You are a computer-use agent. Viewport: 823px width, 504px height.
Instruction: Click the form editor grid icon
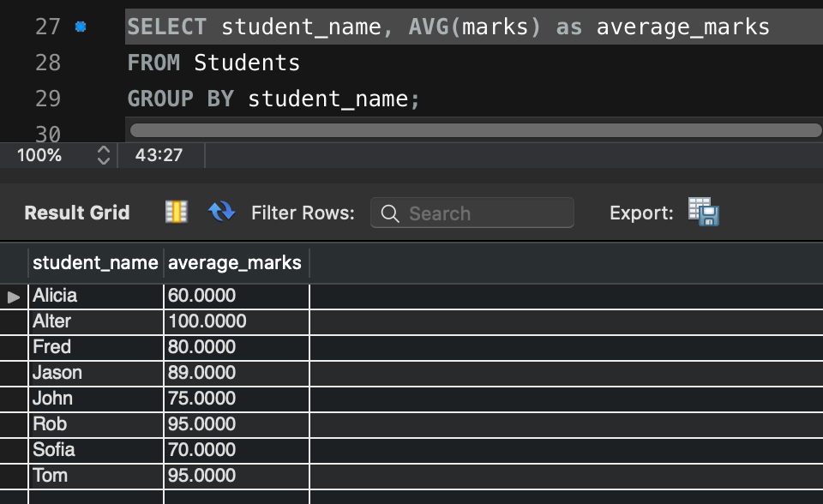coord(176,212)
